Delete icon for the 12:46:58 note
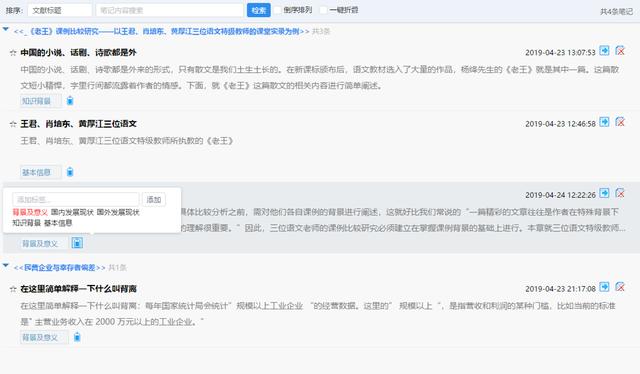Viewport: 640px width, 374px height. [x=620, y=122]
